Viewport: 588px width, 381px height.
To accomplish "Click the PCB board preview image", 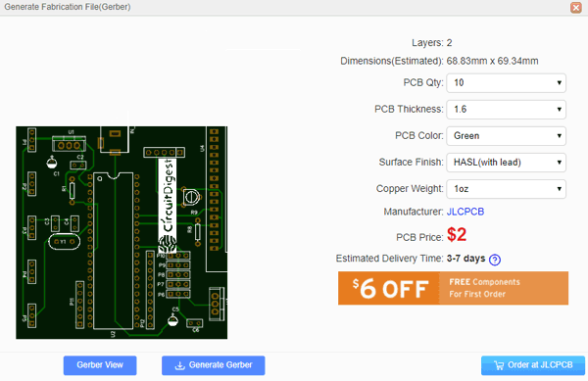I will click(122, 233).
